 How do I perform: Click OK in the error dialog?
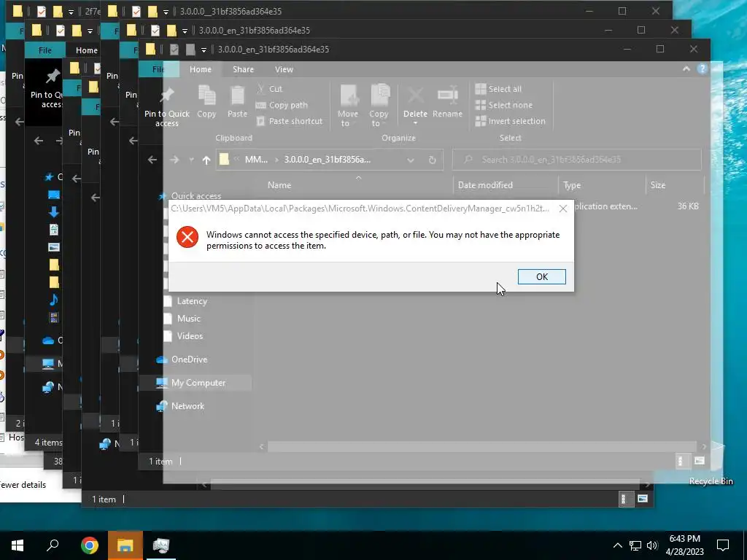(x=542, y=276)
